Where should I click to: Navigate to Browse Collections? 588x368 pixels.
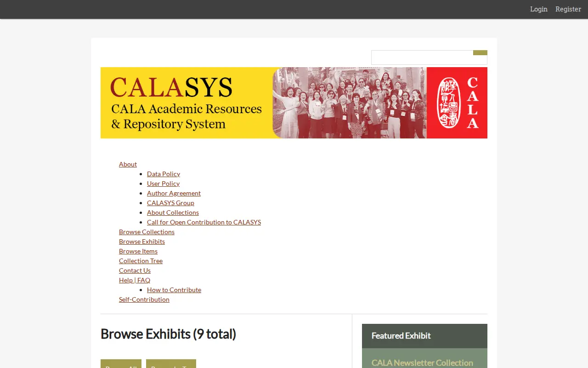(x=147, y=232)
